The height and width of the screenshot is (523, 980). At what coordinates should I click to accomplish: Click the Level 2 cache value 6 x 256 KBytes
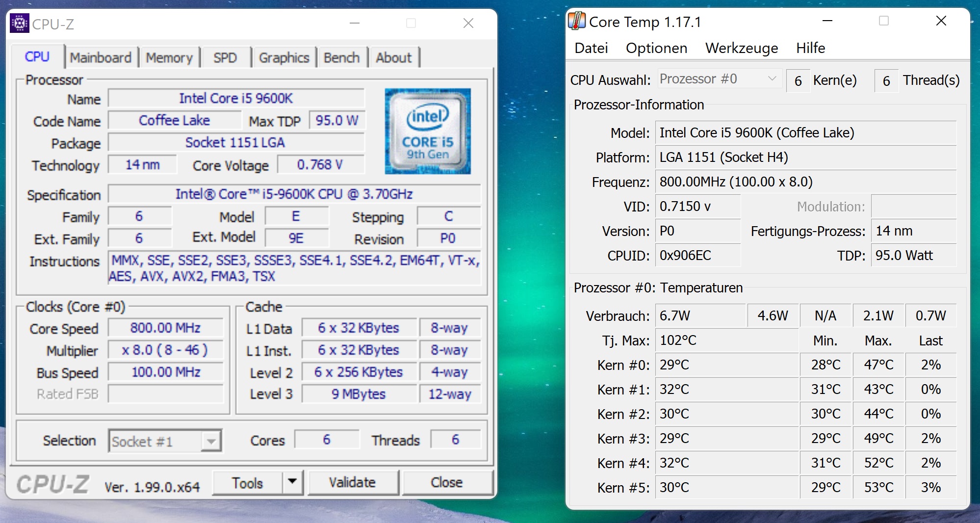click(x=359, y=372)
